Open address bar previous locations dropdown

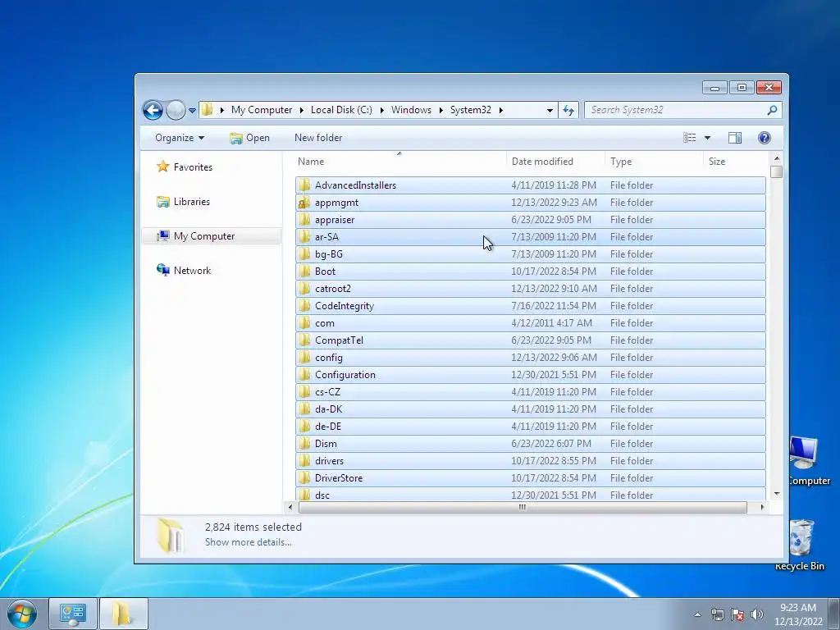550,111
